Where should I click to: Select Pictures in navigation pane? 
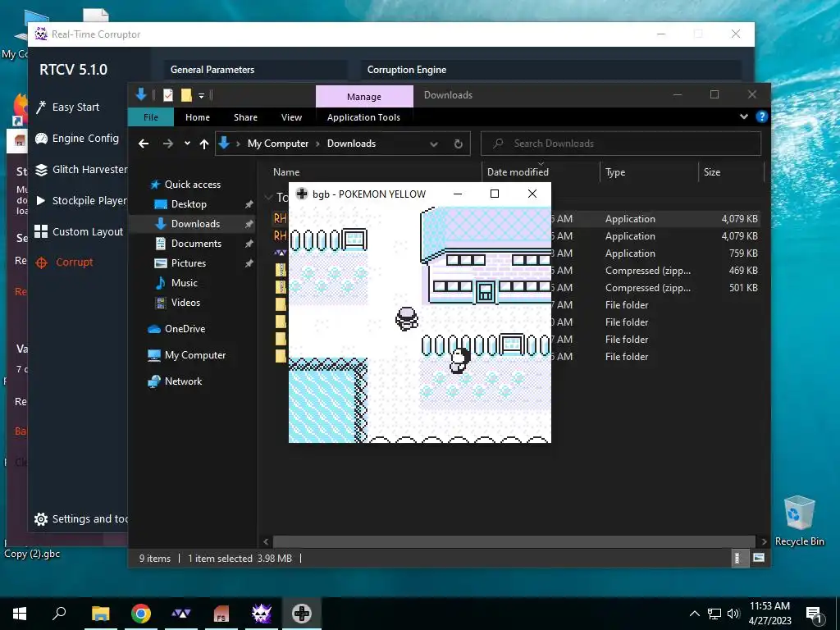(181, 263)
